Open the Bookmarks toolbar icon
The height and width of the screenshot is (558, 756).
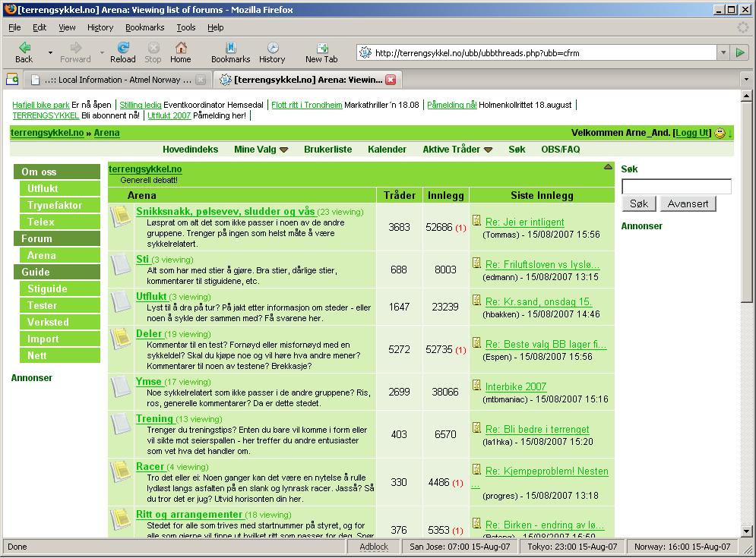coord(230,52)
